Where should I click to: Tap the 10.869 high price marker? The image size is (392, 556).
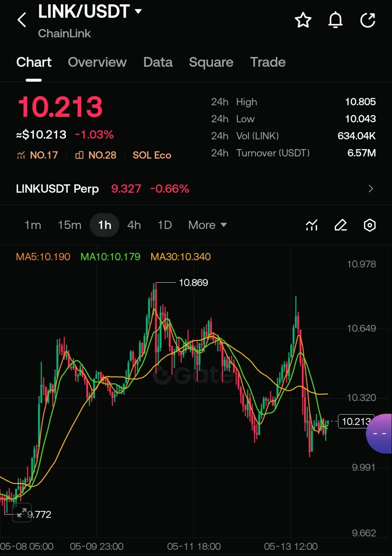coord(193,283)
